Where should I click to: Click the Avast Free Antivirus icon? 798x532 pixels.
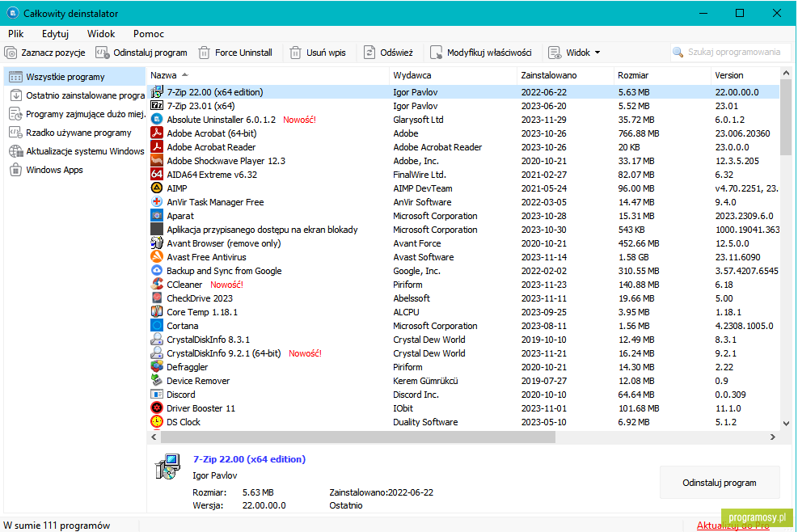click(157, 256)
